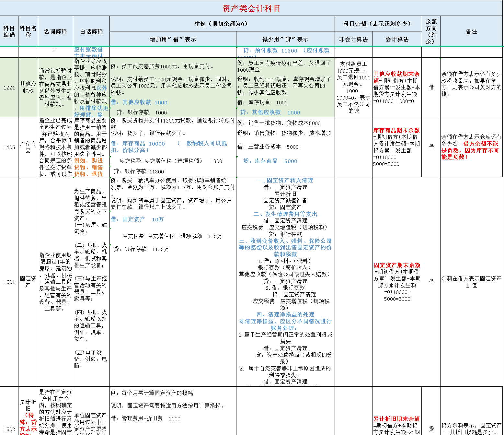Click the 备注 column header
Viewport: 504px width, 435px height.
[471, 31]
